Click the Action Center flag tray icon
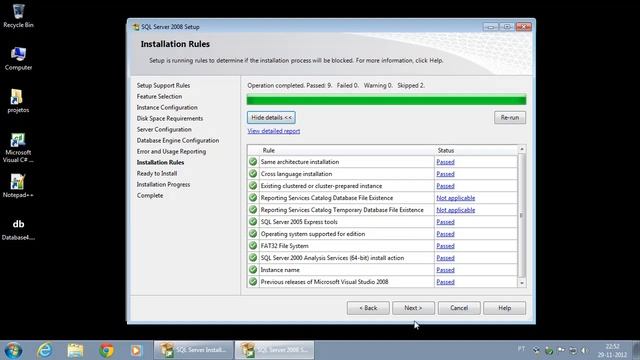640x360 pixels. pos(561,350)
